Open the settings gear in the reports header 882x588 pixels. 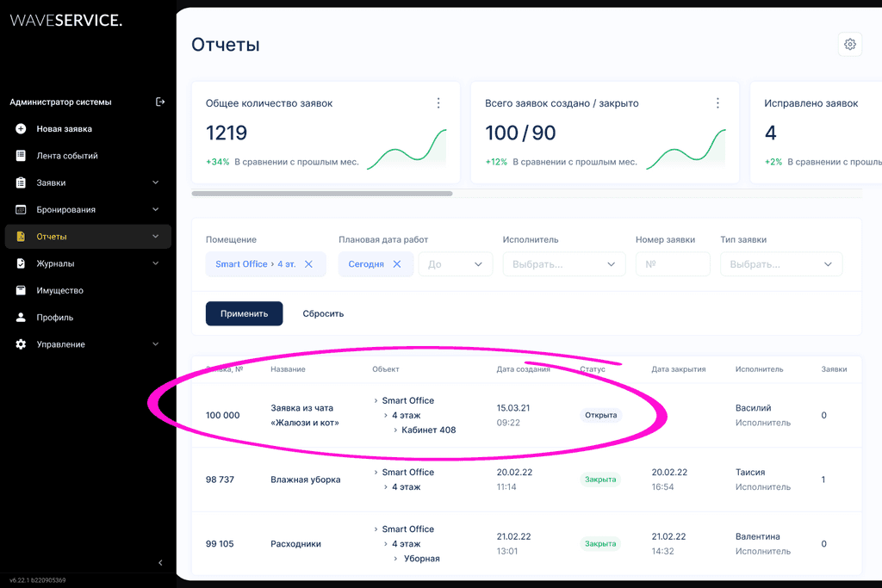(x=849, y=45)
